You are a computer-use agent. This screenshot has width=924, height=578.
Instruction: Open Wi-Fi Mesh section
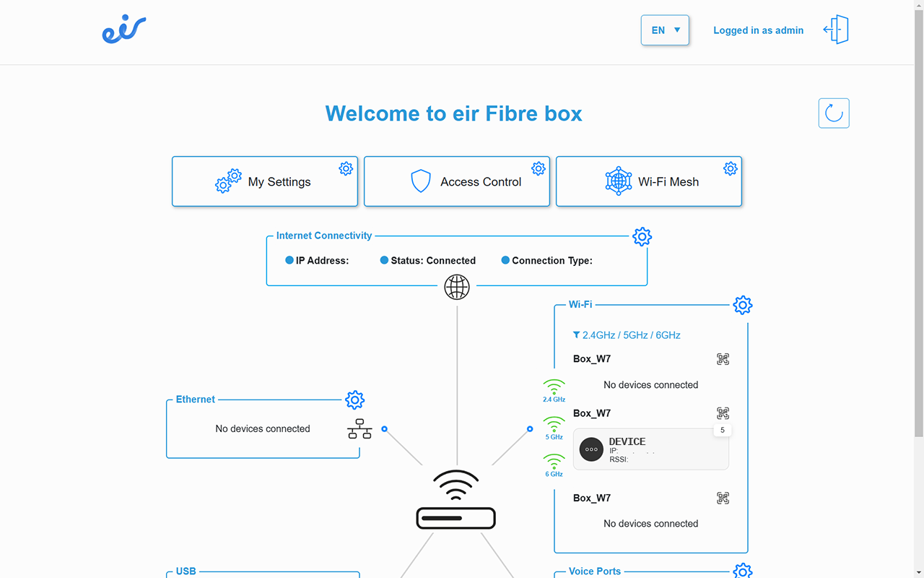pos(649,182)
